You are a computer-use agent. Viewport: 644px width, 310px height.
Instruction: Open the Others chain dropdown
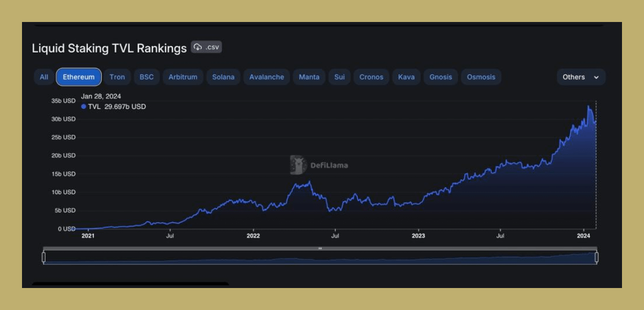pos(581,77)
